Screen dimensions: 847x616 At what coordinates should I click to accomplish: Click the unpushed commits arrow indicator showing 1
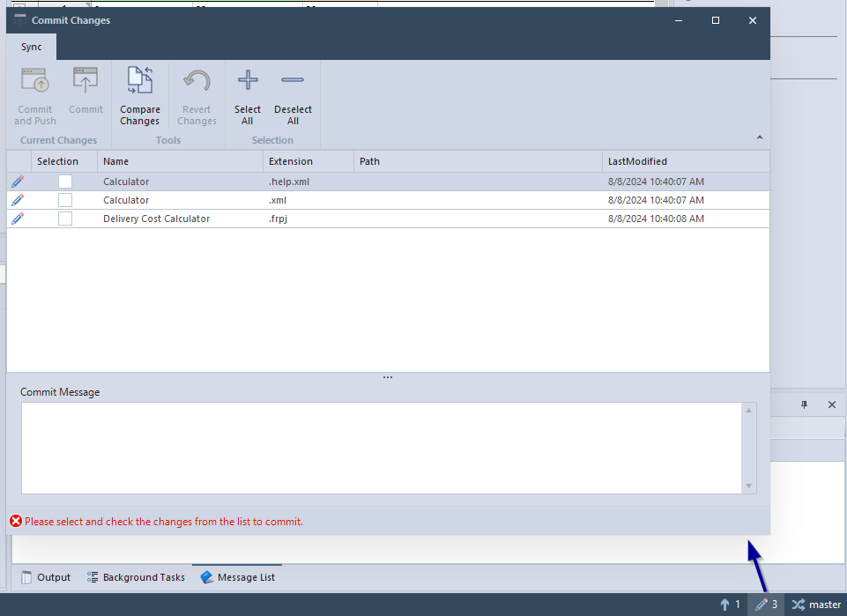click(730, 605)
